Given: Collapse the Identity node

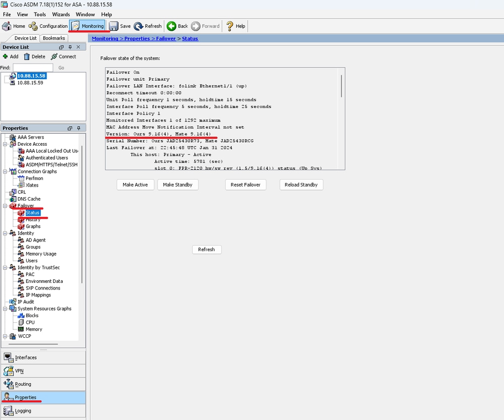Looking at the screenshot, I should click(5, 233).
